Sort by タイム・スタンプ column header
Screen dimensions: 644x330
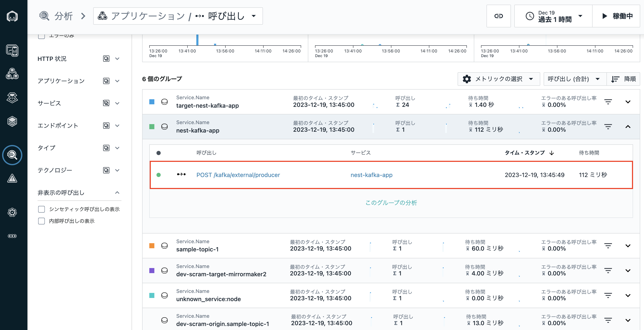(524, 153)
